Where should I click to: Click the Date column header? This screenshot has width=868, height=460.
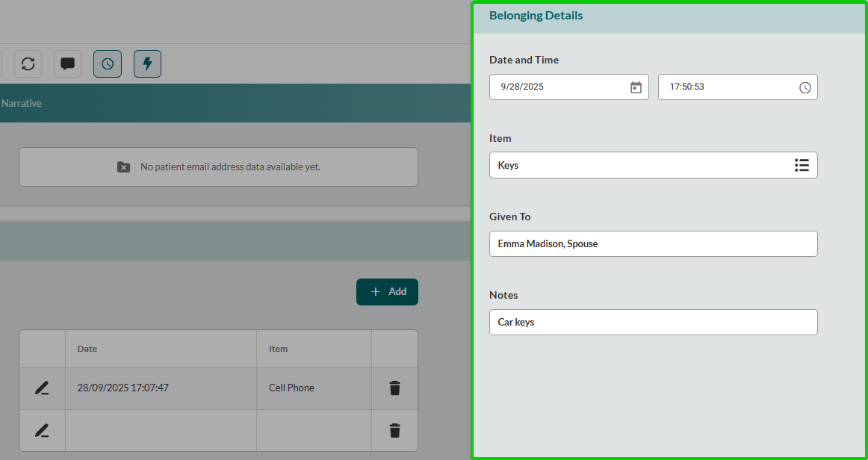(87, 349)
